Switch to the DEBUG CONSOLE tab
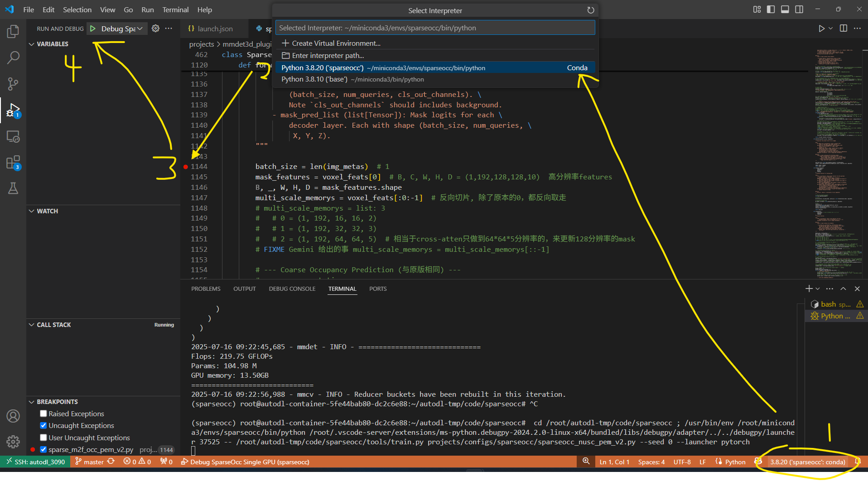 292,289
